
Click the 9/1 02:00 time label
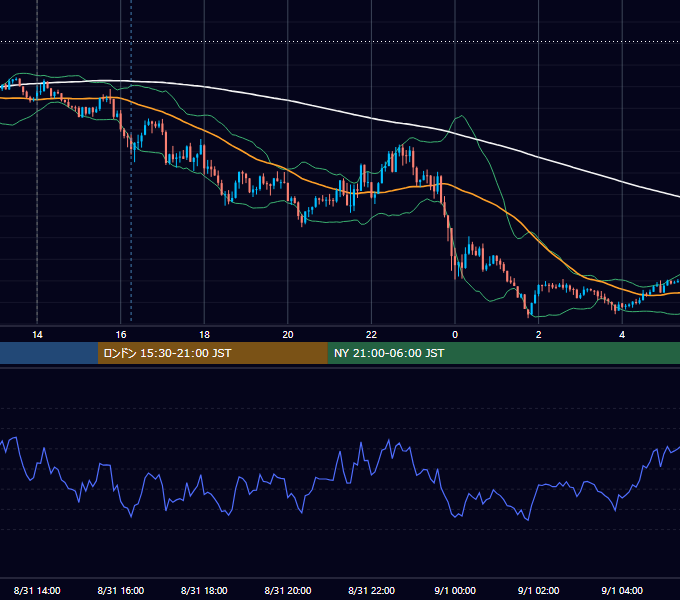(538, 590)
